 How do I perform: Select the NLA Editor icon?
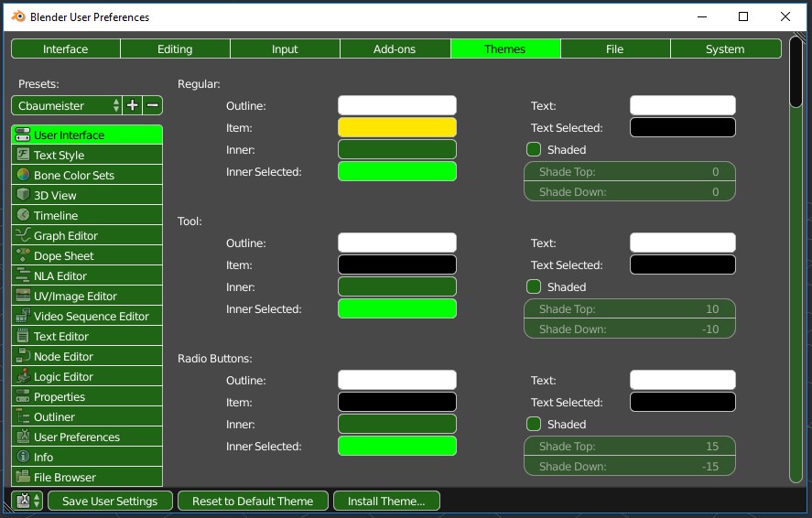(x=23, y=275)
